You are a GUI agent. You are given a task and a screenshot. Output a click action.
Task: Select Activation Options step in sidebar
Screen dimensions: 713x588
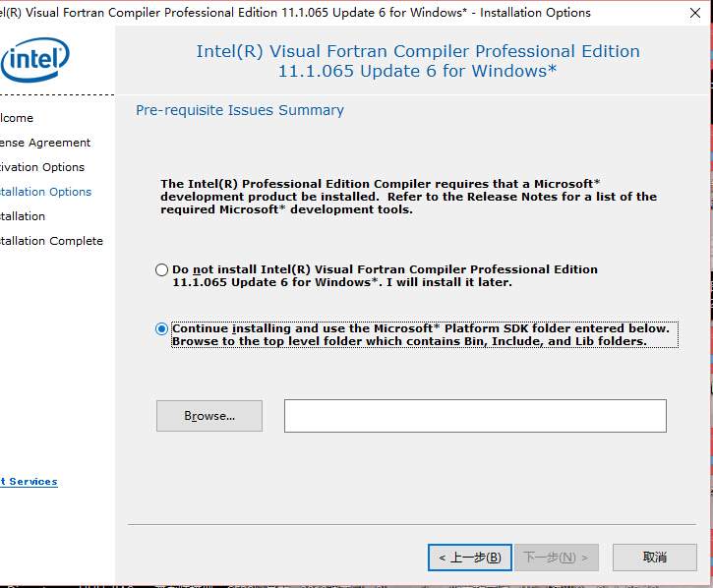pyautogui.click(x=42, y=167)
